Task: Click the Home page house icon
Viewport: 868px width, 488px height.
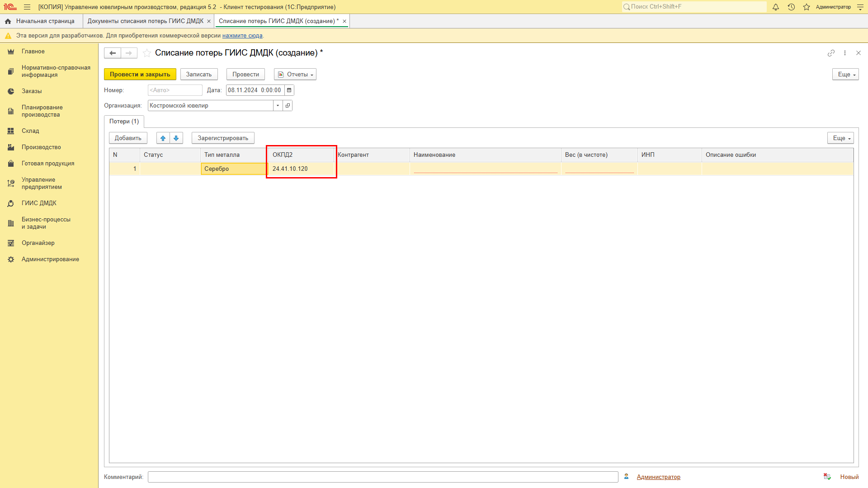Action: click(8, 21)
